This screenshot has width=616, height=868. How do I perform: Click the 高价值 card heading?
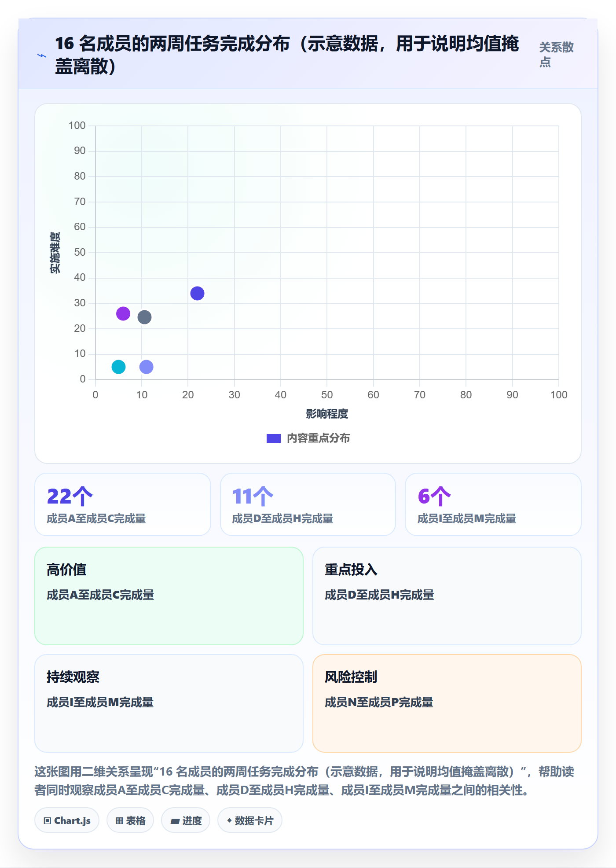click(x=66, y=570)
